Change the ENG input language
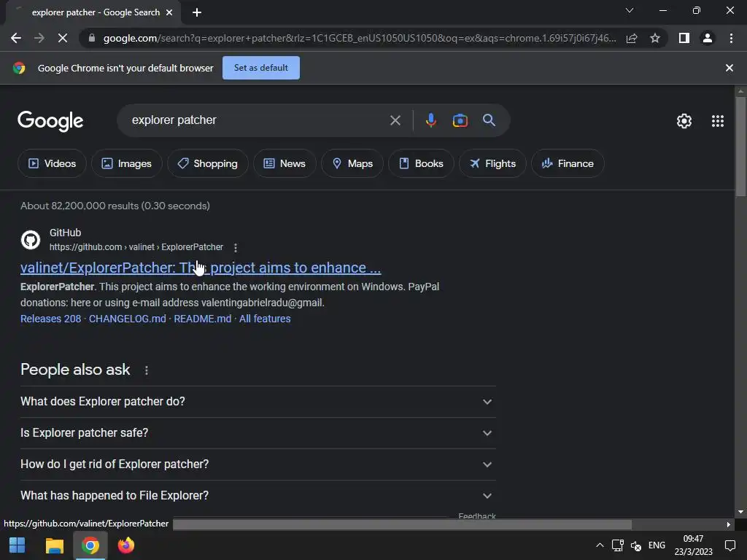This screenshot has width=747, height=560. tap(657, 545)
